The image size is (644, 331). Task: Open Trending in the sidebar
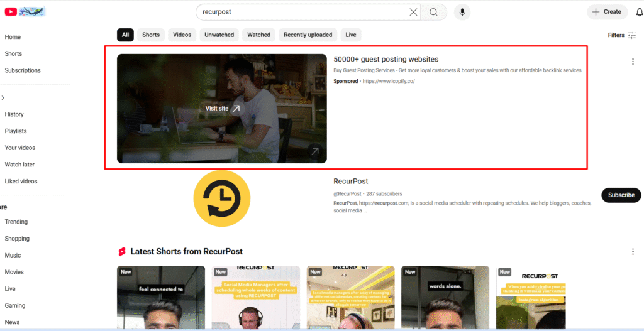tap(16, 222)
